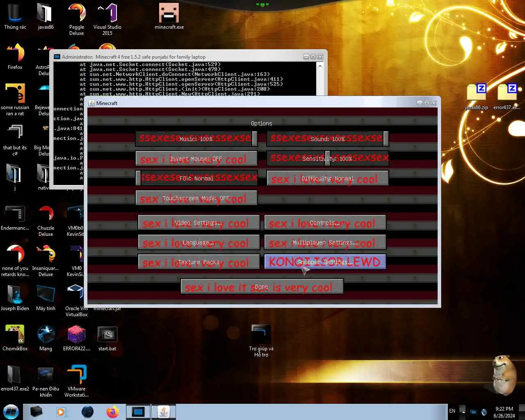This screenshot has height=420, width=525.
Task: Open the media player taskbar icon
Action: (61, 411)
